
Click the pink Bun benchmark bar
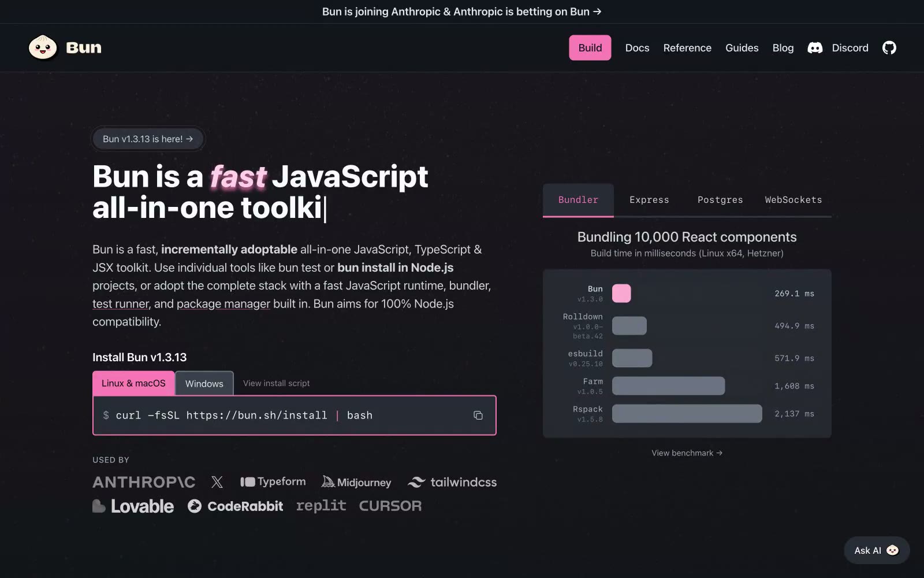621,294
